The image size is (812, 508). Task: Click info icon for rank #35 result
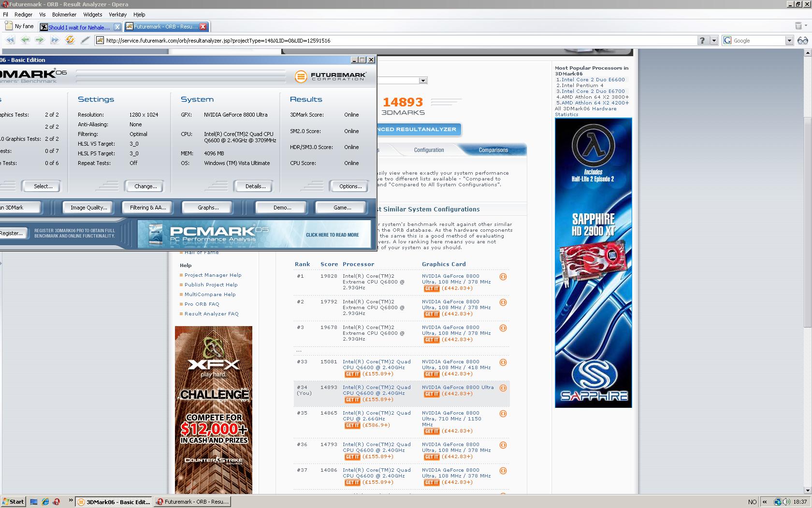(503, 414)
